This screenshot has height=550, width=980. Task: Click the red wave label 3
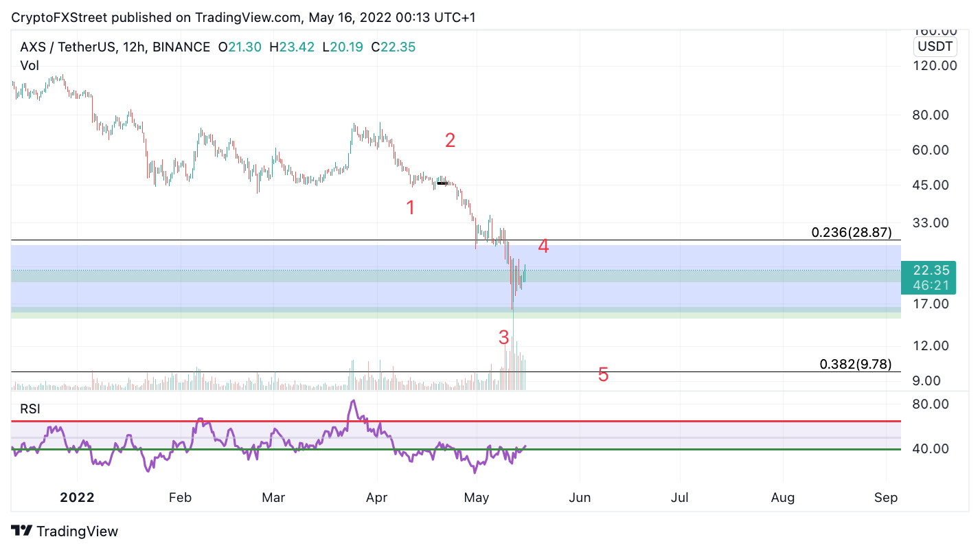click(x=504, y=337)
